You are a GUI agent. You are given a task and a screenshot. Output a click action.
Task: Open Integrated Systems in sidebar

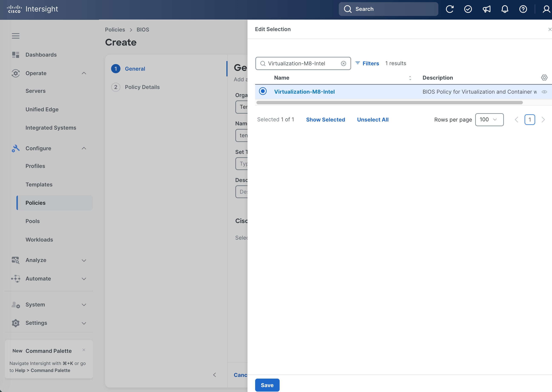[51, 128]
